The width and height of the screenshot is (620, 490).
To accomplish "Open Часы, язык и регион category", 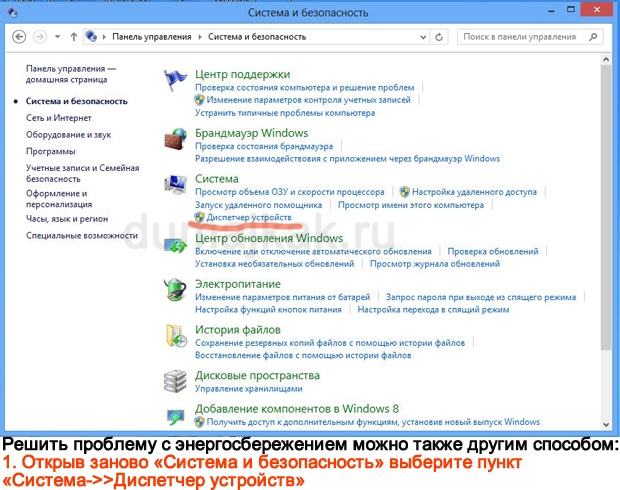I will click(x=67, y=219).
